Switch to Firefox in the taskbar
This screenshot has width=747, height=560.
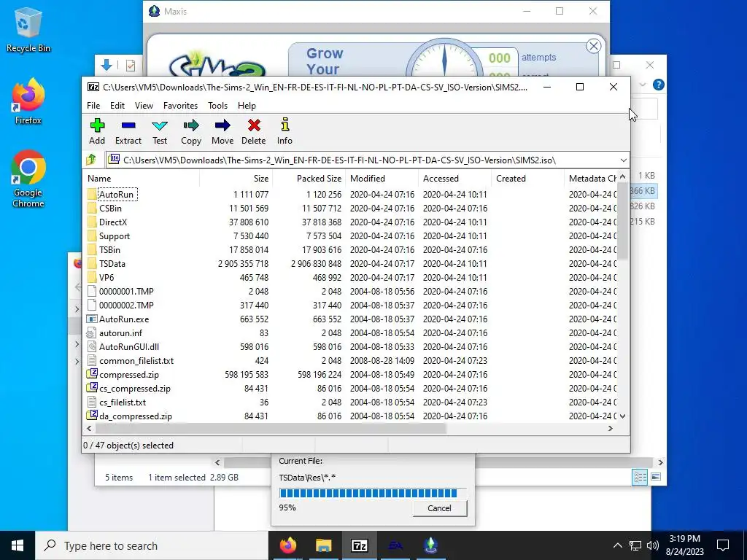click(287, 545)
